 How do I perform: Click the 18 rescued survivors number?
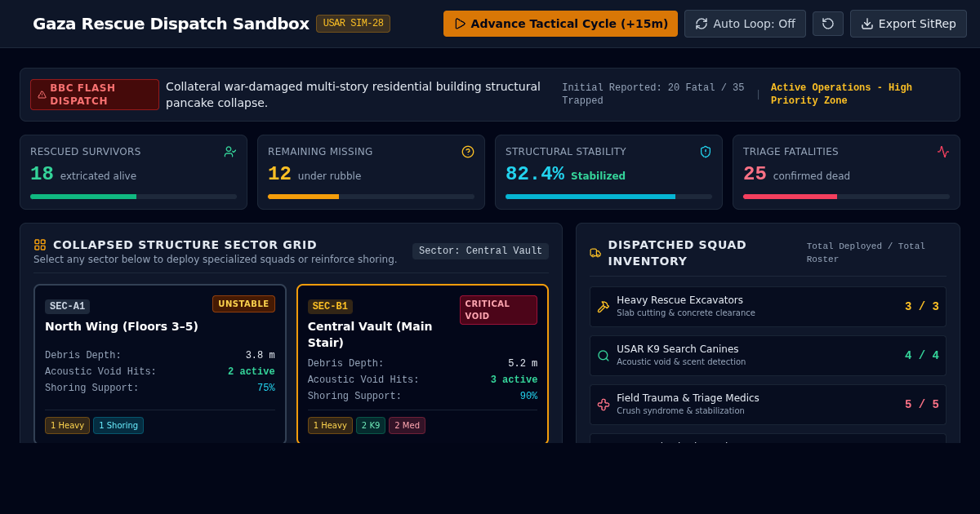tap(42, 174)
